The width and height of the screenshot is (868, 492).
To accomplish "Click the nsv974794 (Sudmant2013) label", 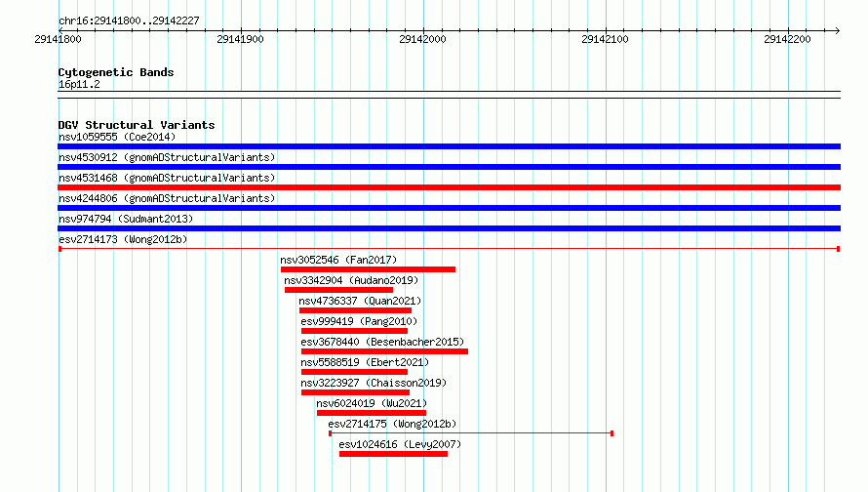I will pyautogui.click(x=126, y=219).
